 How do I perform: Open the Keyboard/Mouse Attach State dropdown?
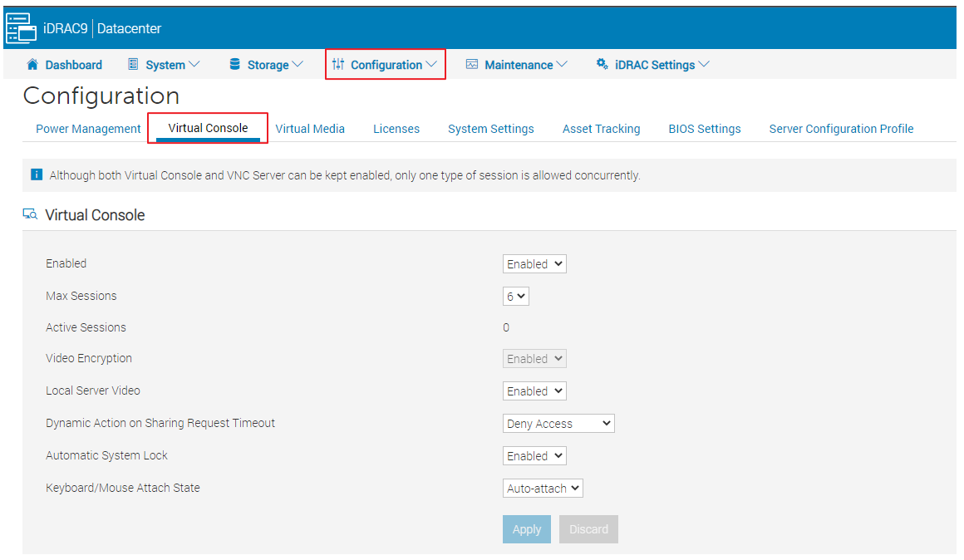542,488
